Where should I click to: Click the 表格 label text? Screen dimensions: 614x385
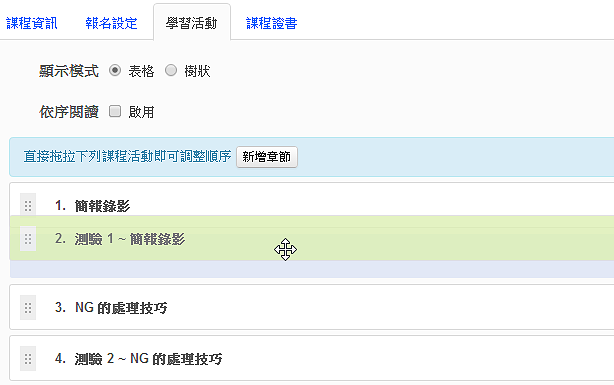(x=141, y=71)
